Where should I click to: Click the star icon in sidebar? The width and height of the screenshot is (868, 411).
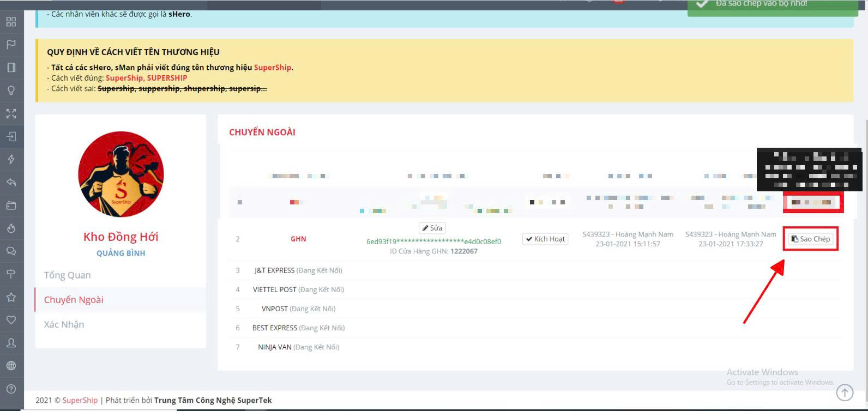[11, 297]
